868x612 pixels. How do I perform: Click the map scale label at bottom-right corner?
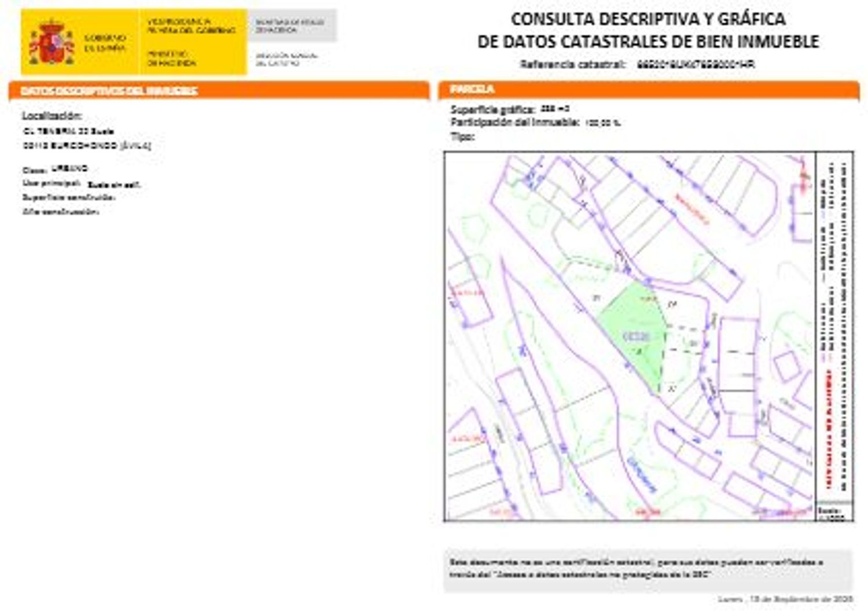pos(832,514)
